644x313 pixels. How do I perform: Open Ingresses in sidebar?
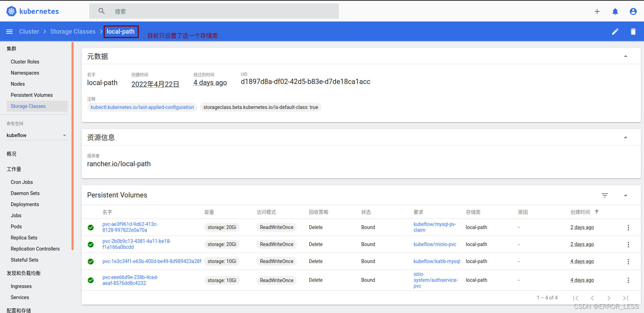pyautogui.click(x=21, y=286)
